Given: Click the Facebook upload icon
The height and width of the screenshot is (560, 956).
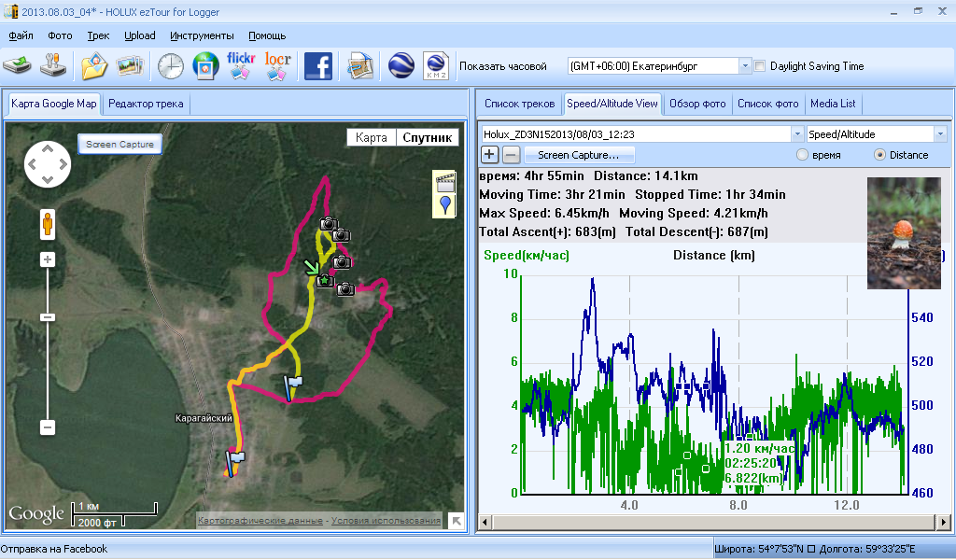Looking at the screenshot, I should pos(318,66).
